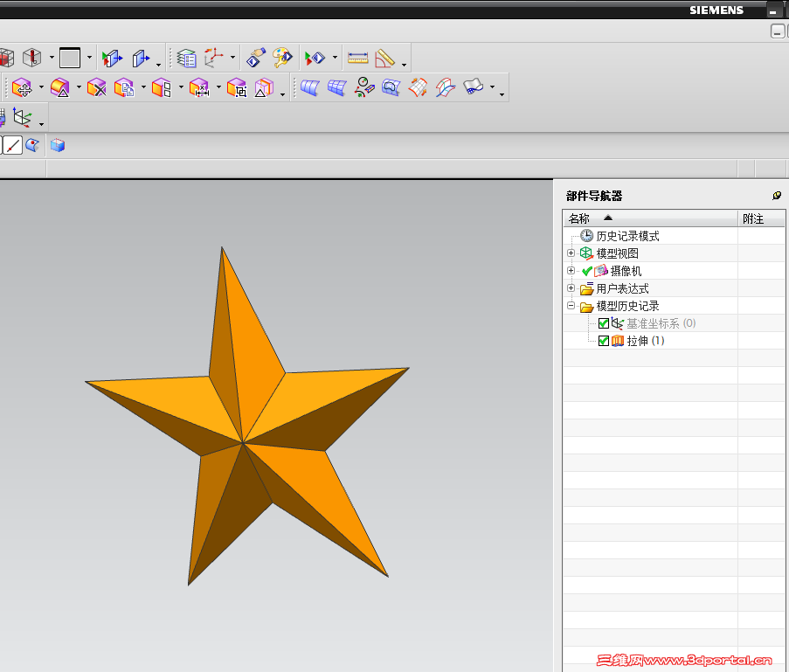Click the Law Extension surface icon
Screen dimensions: 789x672
pyautogui.click(x=446, y=87)
